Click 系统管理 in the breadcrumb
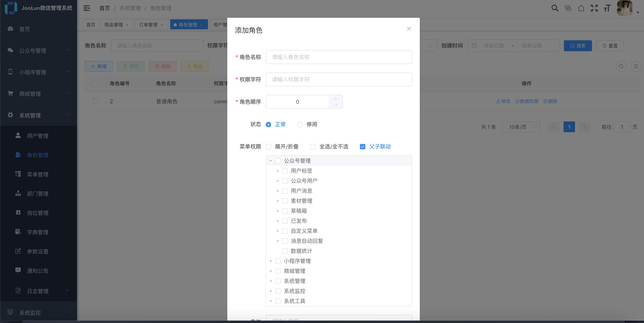Image resolution: width=644 pixels, height=323 pixels. click(x=130, y=8)
